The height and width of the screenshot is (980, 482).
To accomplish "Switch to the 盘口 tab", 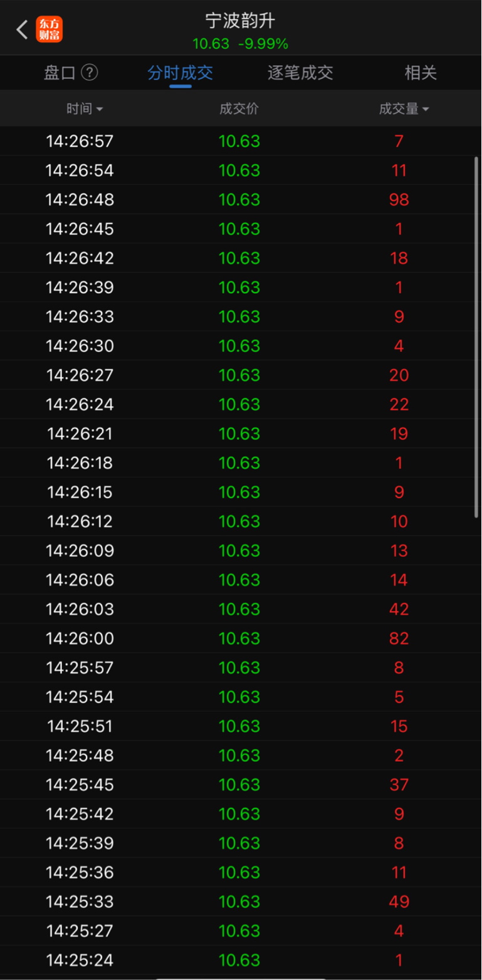I will [60, 73].
